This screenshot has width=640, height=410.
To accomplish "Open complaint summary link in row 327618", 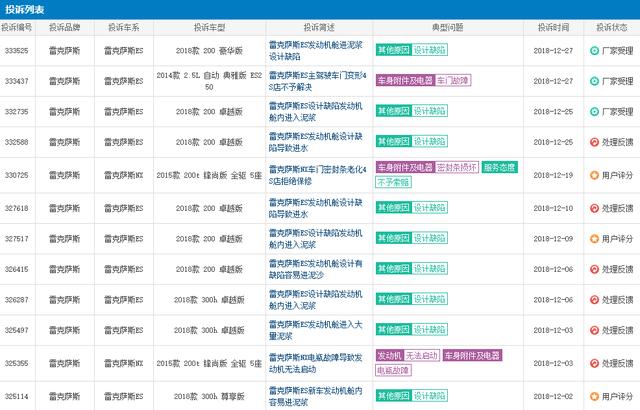I will coord(316,208).
